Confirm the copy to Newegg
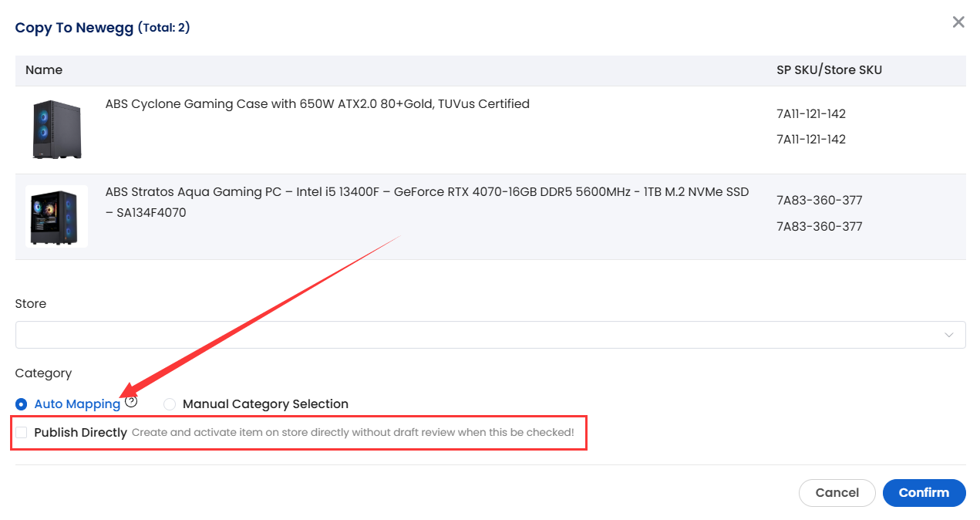The image size is (980, 520). point(924,493)
